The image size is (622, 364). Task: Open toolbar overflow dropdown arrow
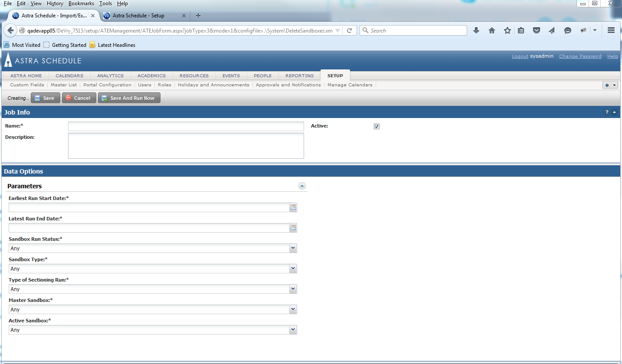pyautogui.click(x=595, y=30)
